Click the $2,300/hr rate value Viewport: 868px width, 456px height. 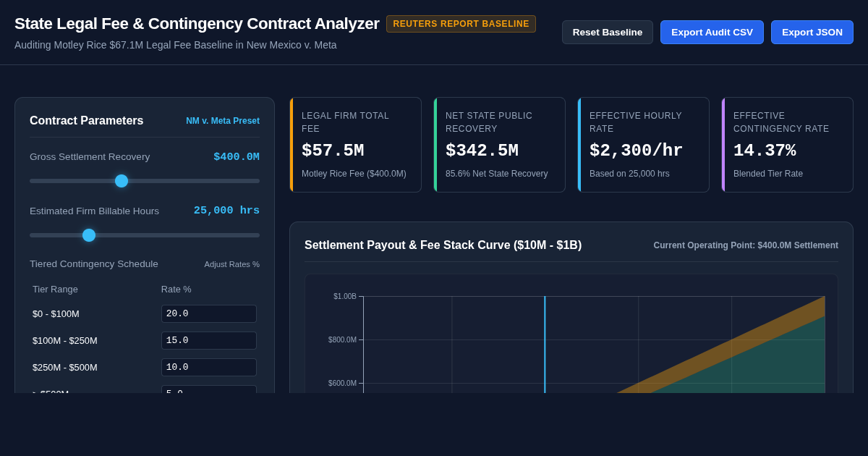(637, 151)
